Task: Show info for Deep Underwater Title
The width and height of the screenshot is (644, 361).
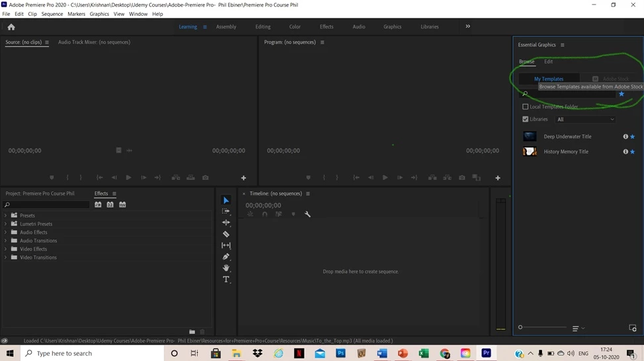Action: (x=625, y=137)
